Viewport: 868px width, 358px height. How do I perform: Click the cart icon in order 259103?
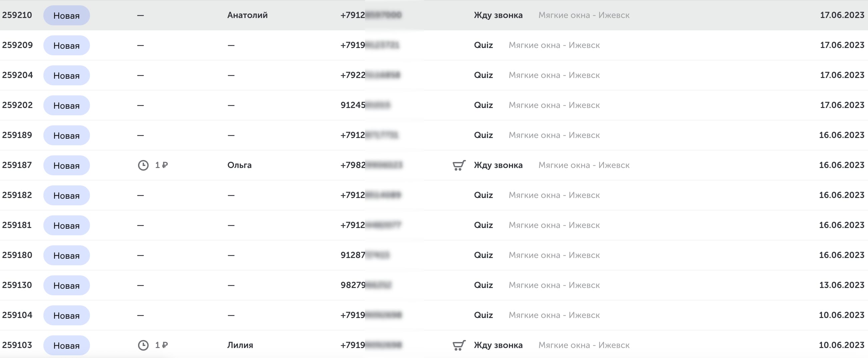pos(459,345)
